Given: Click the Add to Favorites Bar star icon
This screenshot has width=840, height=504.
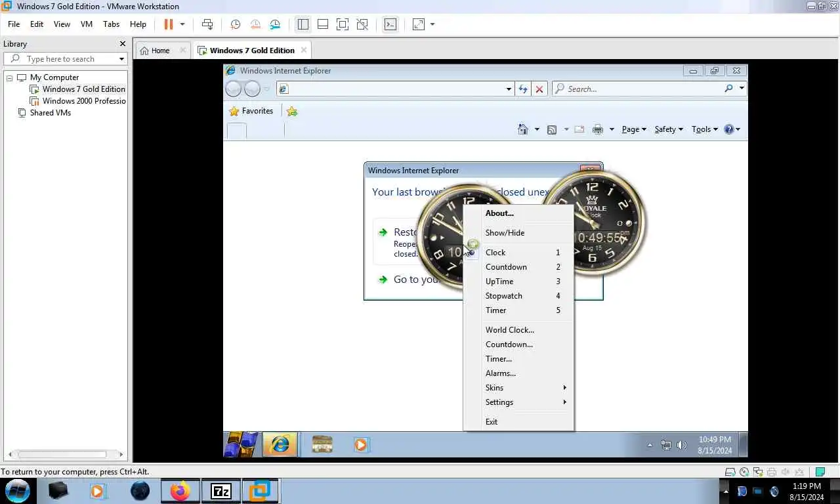Looking at the screenshot, I should tap(292, 112).
